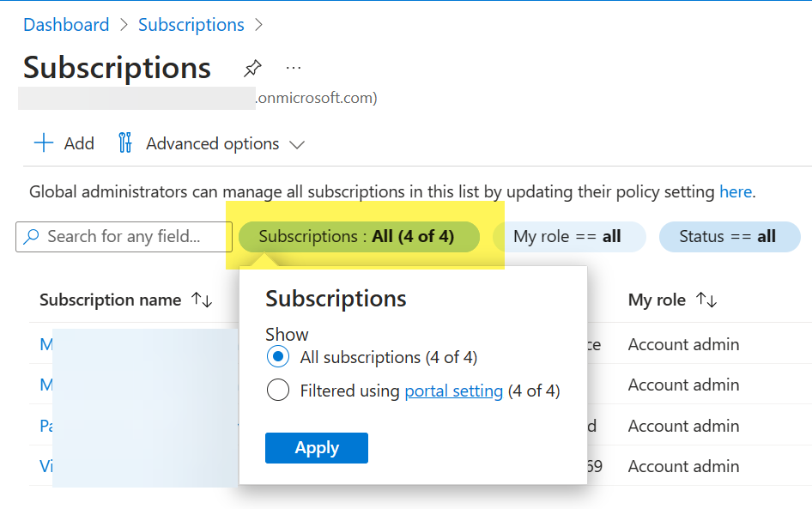Open the My role filter pill
Image resolution: width=812 pixels, height=509 pixels.
(x=567, y=237)
